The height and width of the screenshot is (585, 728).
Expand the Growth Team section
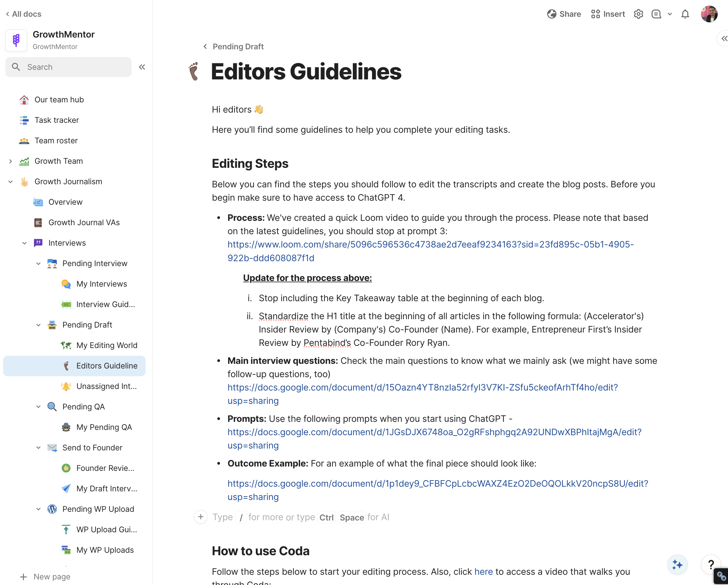11,161
